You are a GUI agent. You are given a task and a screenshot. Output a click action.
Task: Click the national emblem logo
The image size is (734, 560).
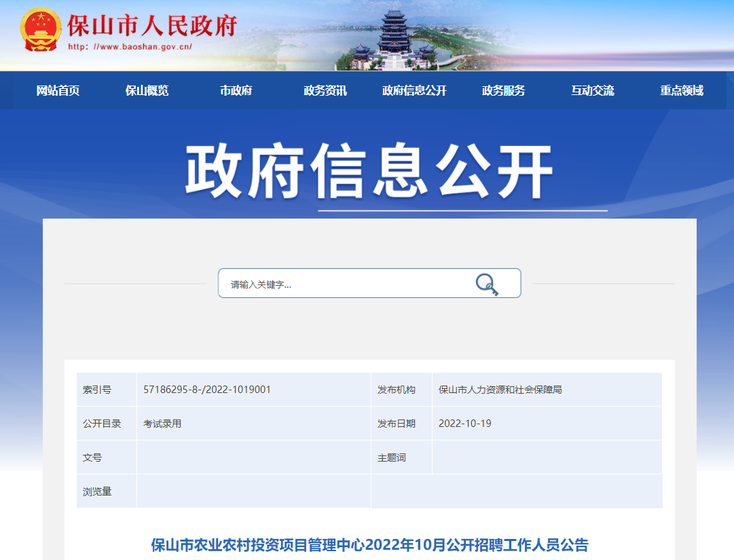click(41, 29)
